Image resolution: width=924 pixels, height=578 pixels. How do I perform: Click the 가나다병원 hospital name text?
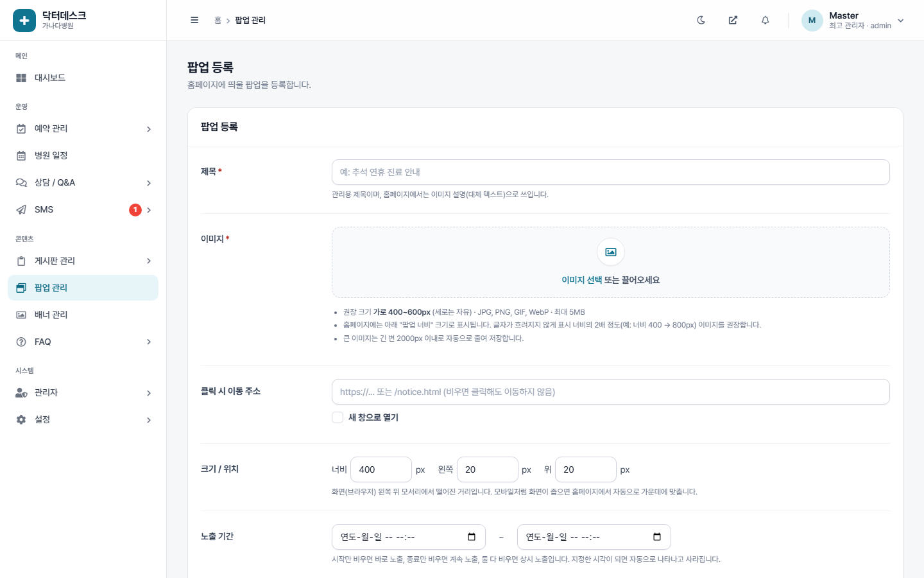coord(58,26)
